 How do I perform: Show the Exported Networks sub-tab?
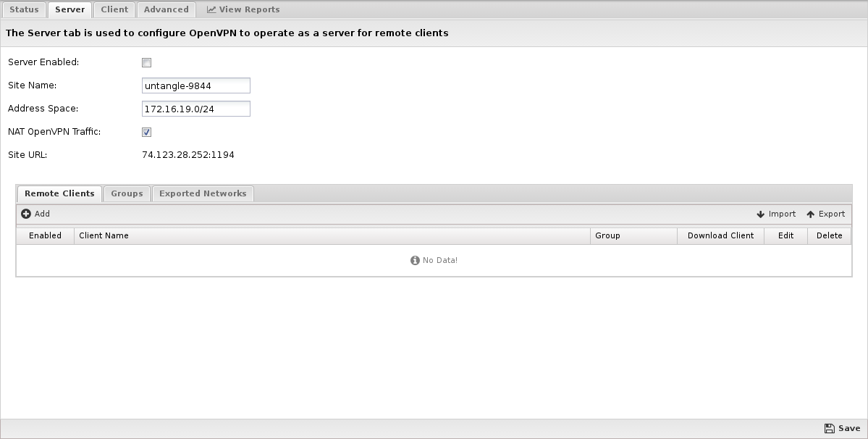203,193
